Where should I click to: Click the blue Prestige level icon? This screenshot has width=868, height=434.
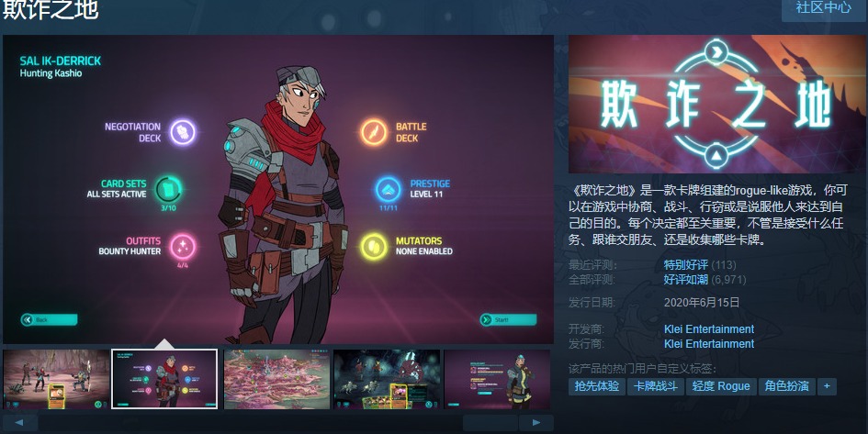coord(388,190)
